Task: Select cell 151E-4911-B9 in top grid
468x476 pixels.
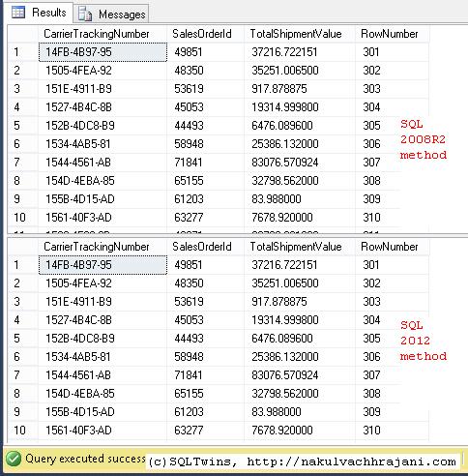Action: pyautogui.click(x=102, y=89)
